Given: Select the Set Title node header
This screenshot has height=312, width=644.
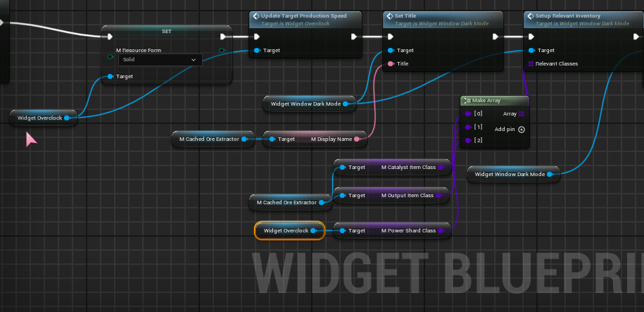Looking at the screenshot, I should (x=443, y=19).
